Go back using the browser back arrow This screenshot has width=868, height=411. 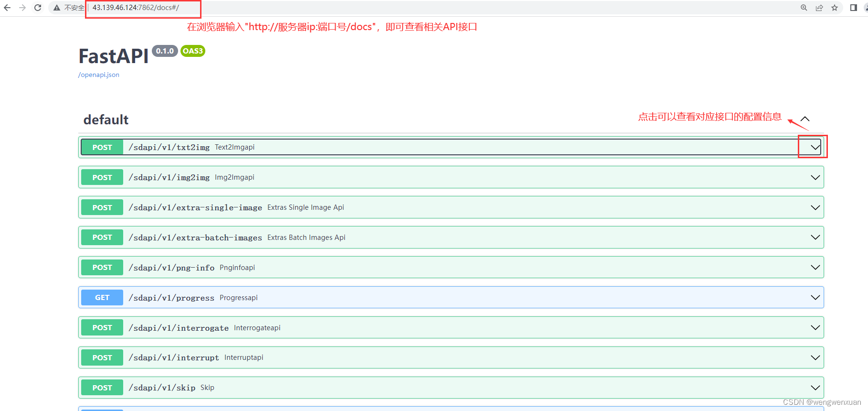7,8
